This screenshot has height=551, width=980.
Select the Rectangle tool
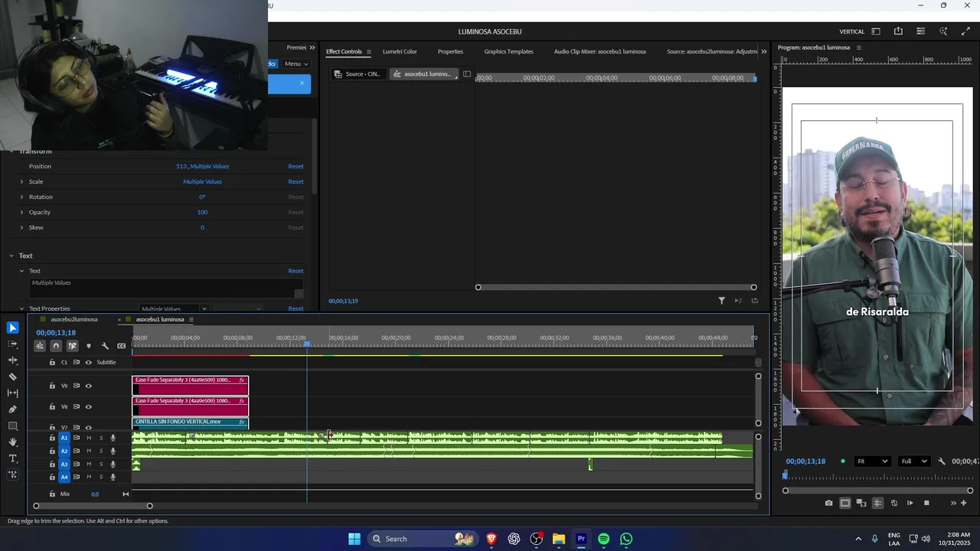13,425
